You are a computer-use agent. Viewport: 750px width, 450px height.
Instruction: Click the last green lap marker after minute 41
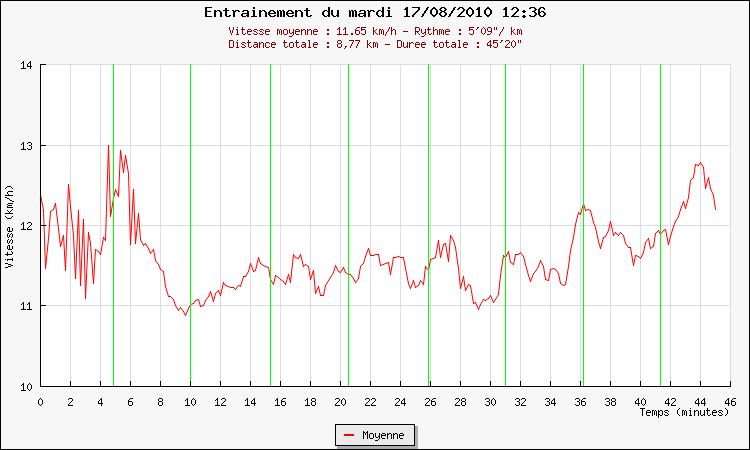661,225
